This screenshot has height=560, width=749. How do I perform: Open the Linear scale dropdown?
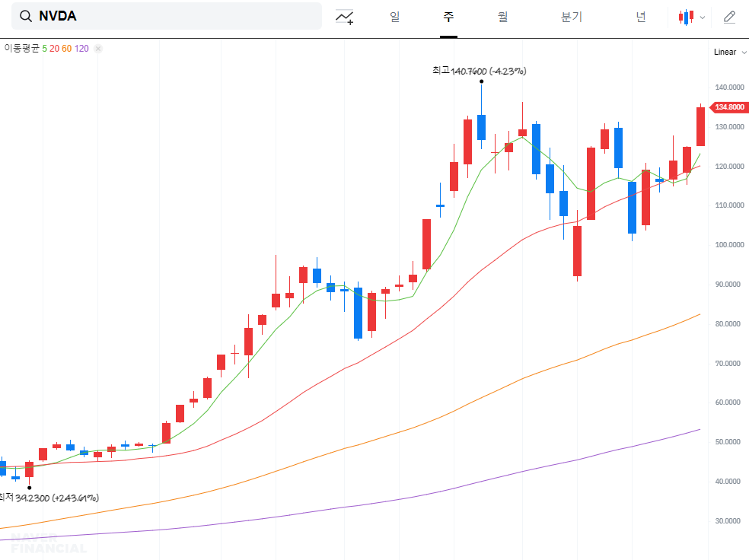pos(729,52)
